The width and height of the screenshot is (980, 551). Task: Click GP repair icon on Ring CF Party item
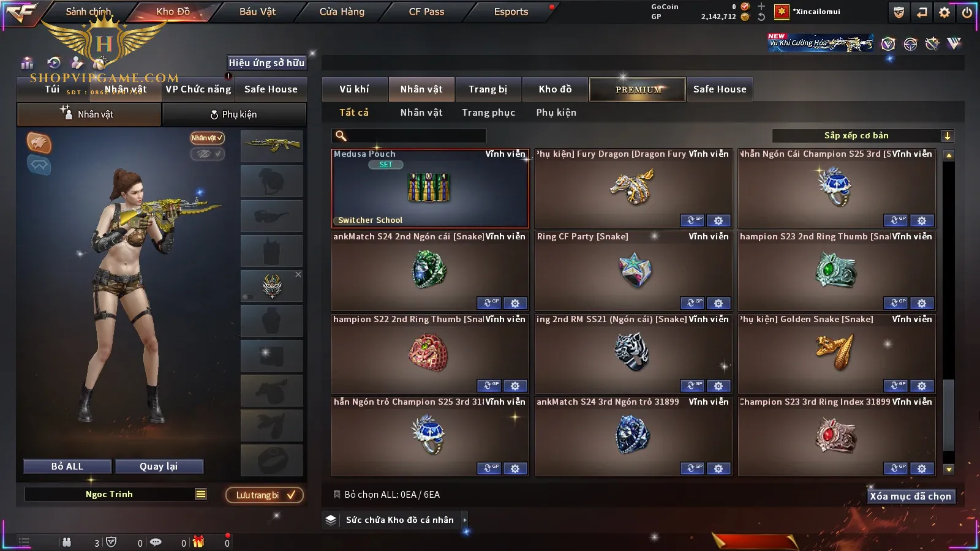693,303
